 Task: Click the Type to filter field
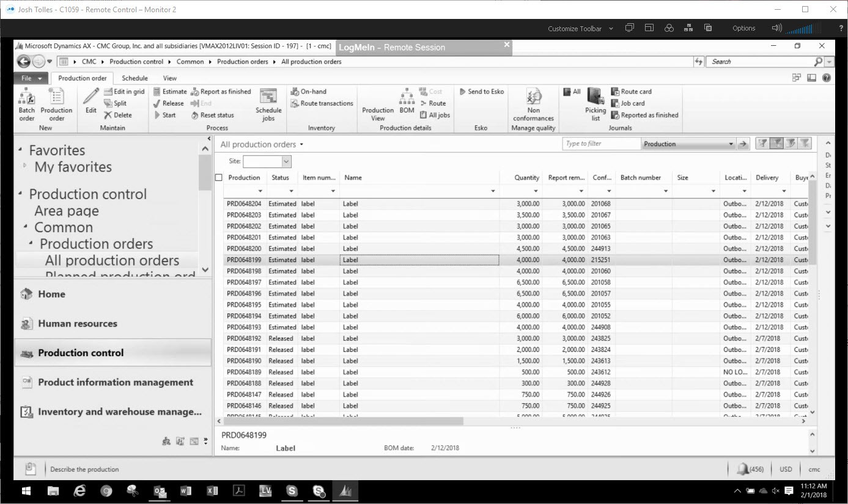pyautogui.click(x=601, y=144)
